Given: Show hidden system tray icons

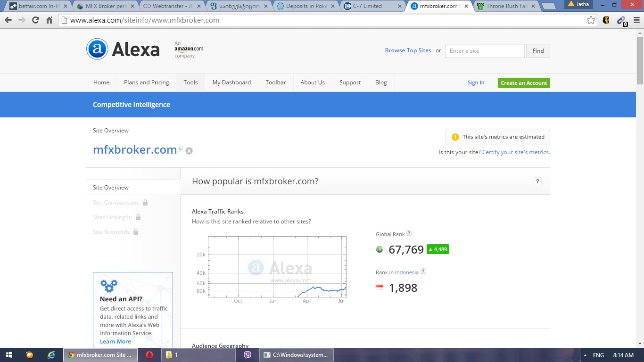Looking at the screenshot, I should point(585,355).
